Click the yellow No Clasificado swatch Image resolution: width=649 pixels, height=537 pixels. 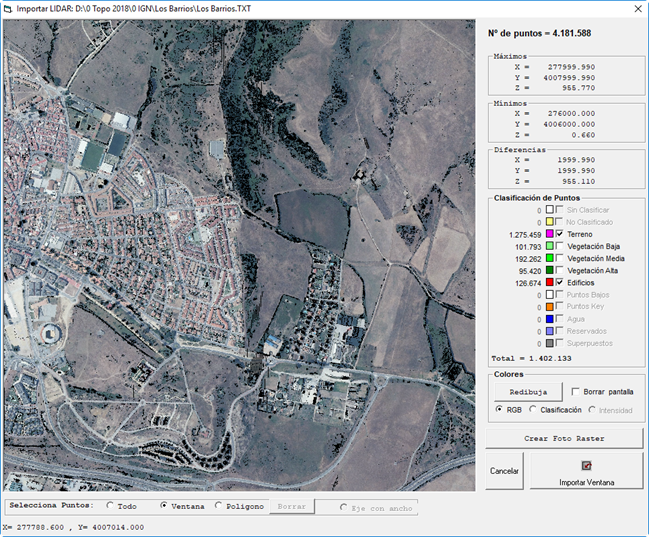(x=550, y=222)
